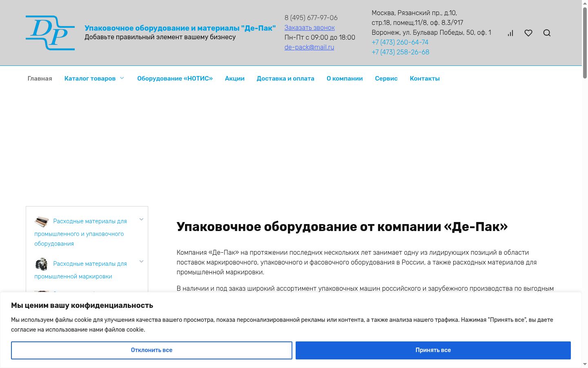Viewport: 588px width, 368px height.
Task: Open «Каталог товаров» menu item
Action: tap(90, 79)
